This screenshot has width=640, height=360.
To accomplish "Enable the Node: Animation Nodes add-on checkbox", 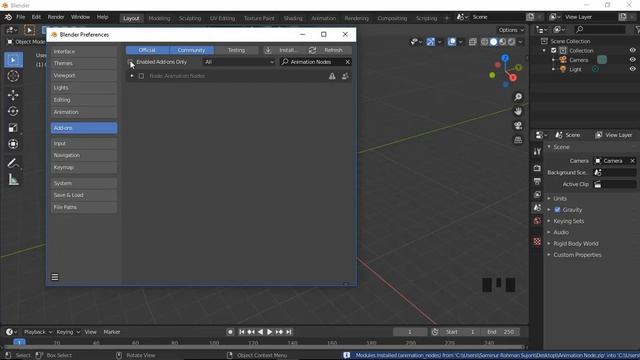I will tap(141, 76).
